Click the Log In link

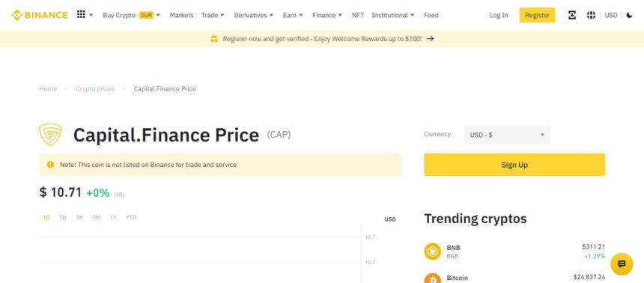[x=499, y=15]
